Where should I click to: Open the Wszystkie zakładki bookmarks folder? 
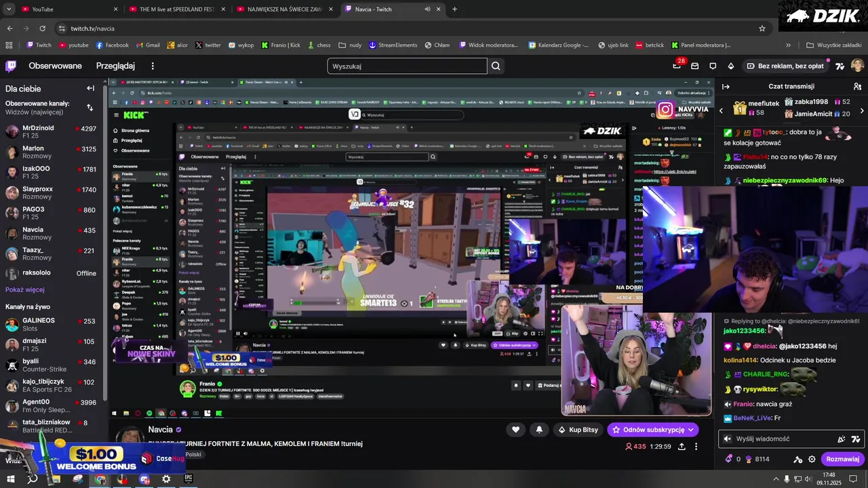coord(833,45)
